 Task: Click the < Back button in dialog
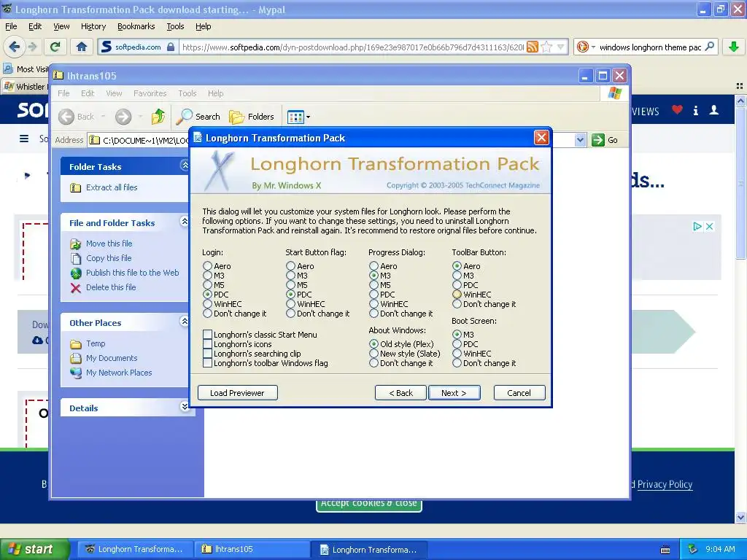400,393
